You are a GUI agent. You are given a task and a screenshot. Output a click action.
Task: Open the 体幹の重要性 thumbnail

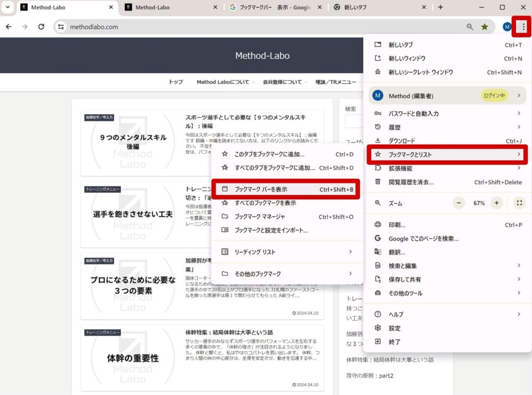[x=132, y=357]
